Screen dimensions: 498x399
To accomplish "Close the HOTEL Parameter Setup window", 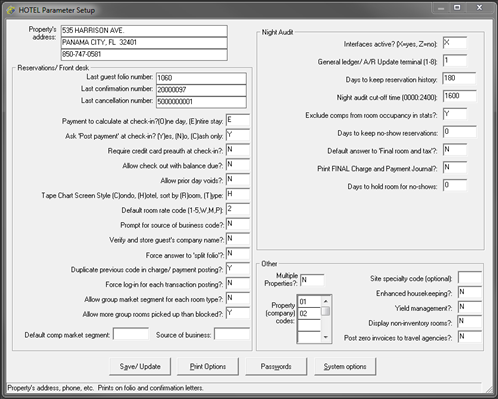I will click(x=479, y=8).
